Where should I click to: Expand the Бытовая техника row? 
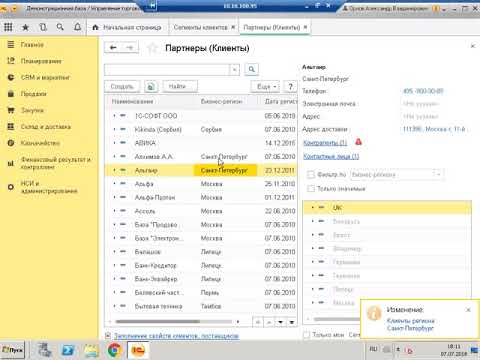114,306
